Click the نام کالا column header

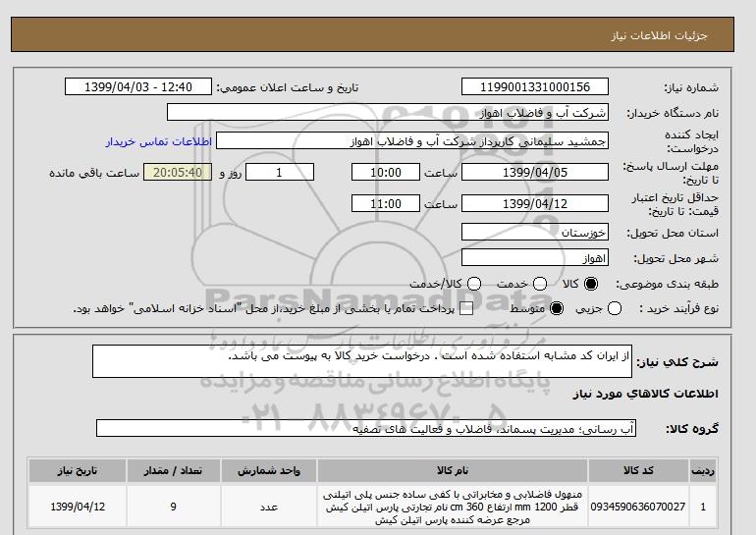[x=453, y=470]
